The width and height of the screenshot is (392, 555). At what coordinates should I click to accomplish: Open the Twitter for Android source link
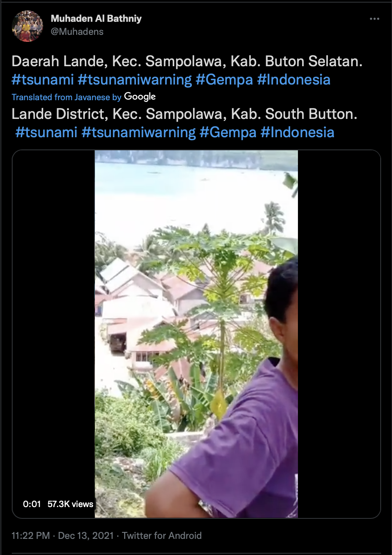click(162, 536)
